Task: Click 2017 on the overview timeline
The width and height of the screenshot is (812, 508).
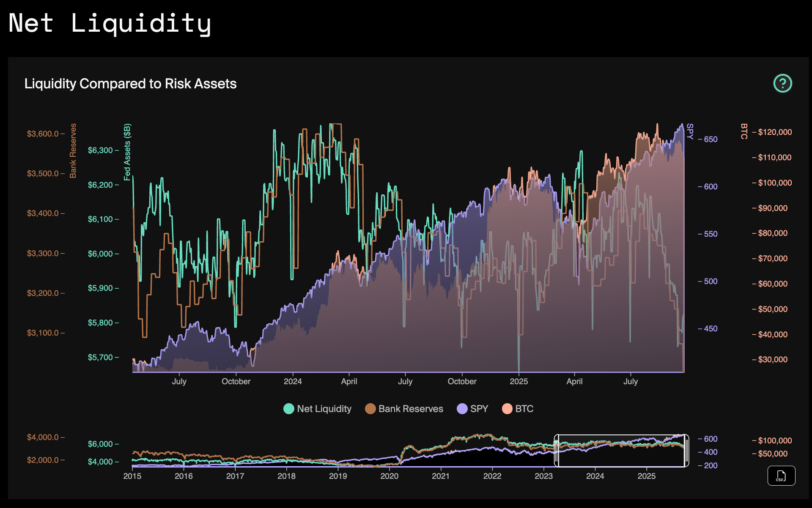Action: (235, 476)
